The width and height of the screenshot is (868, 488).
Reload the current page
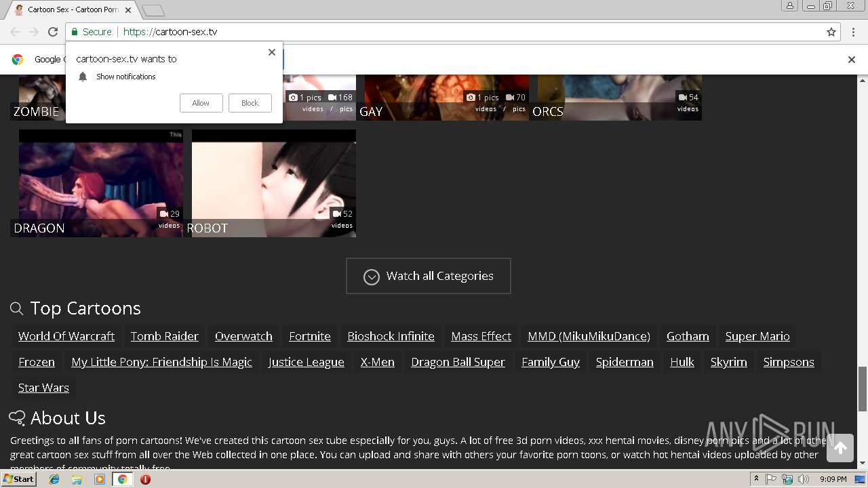point(53,32)
